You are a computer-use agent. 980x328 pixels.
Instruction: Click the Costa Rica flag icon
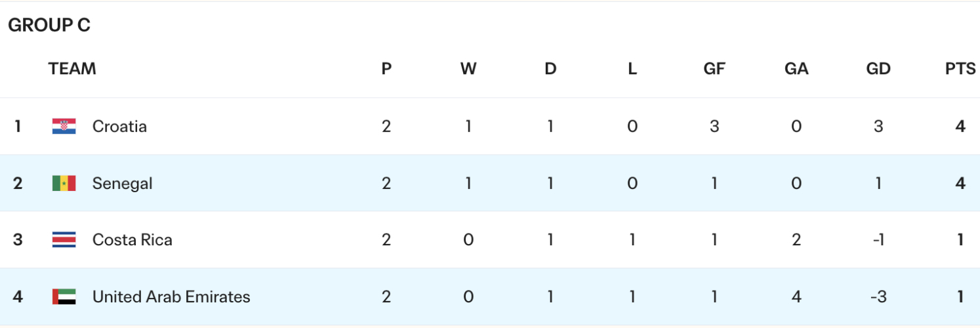pos(64,240)
